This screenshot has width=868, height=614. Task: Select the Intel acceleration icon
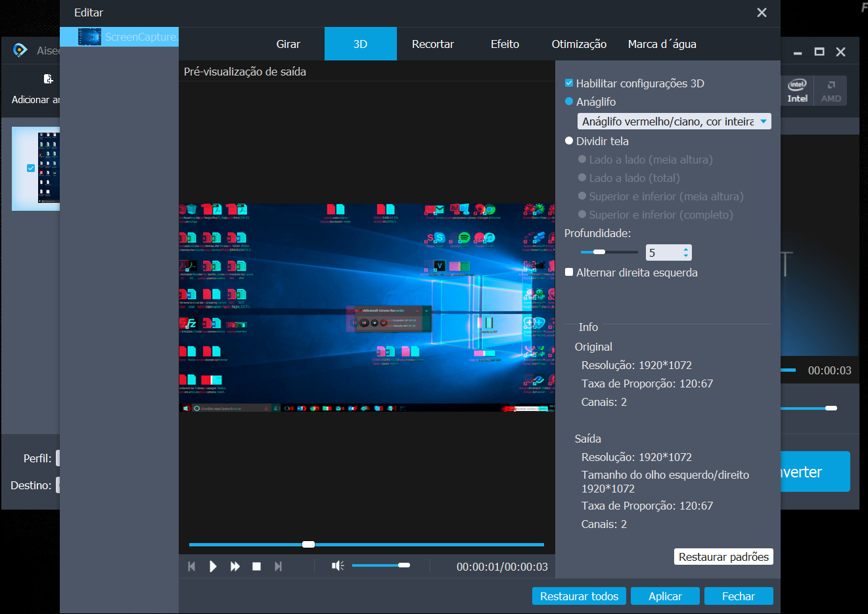point(797,91)
